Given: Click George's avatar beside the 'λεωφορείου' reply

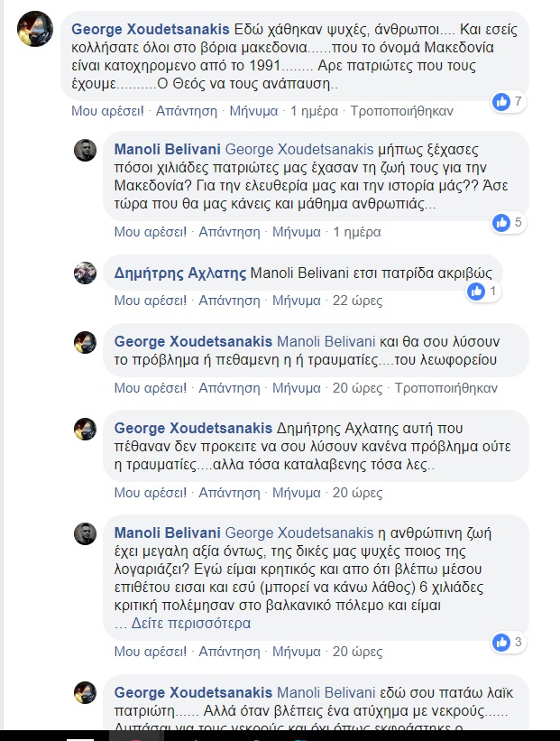Looking at the screenshot, I should point(85,342).
